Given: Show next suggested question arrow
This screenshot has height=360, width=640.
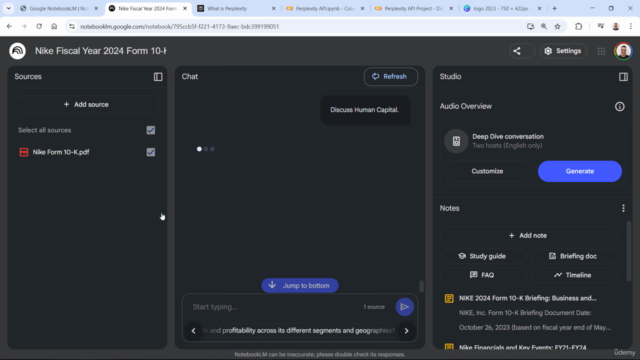Looking at the screenshot, I should tap(407, 331).
